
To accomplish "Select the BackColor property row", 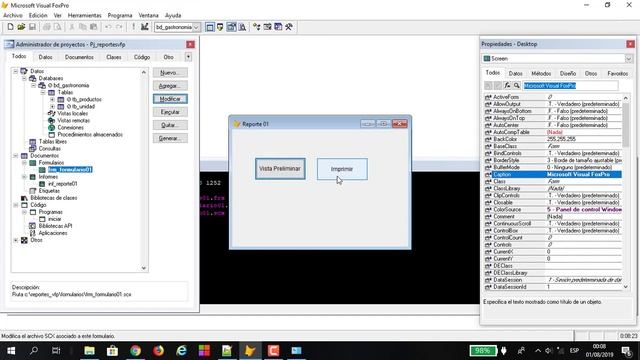I will [553, 139].
